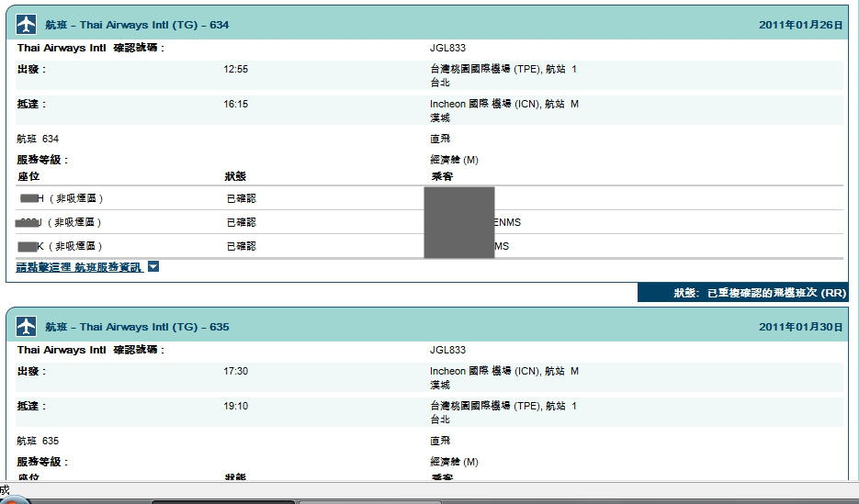This screenshot has width=859, height=504.
Task: Click confirmation code JGL833 under flight 634
Action: pos(447,48)
